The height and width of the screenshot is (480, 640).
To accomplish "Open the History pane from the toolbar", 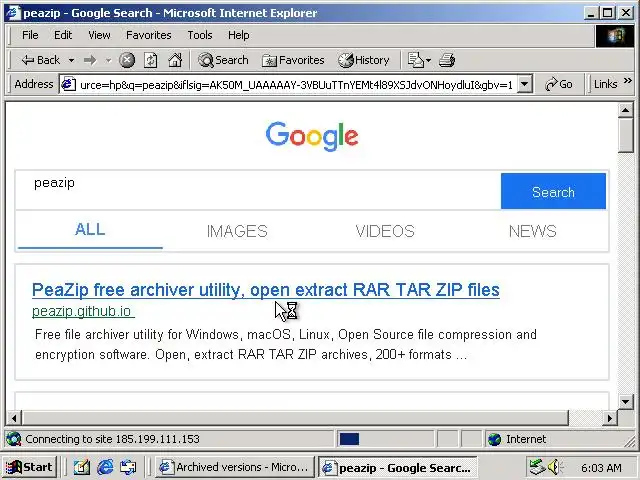I will coord(364,60).
